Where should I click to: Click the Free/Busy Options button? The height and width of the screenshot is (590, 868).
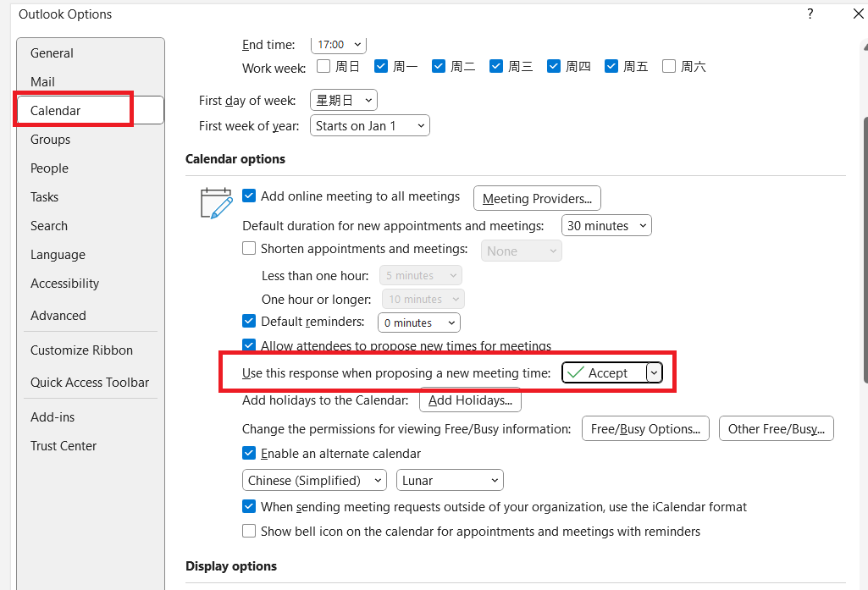click(x=645, y=429)
